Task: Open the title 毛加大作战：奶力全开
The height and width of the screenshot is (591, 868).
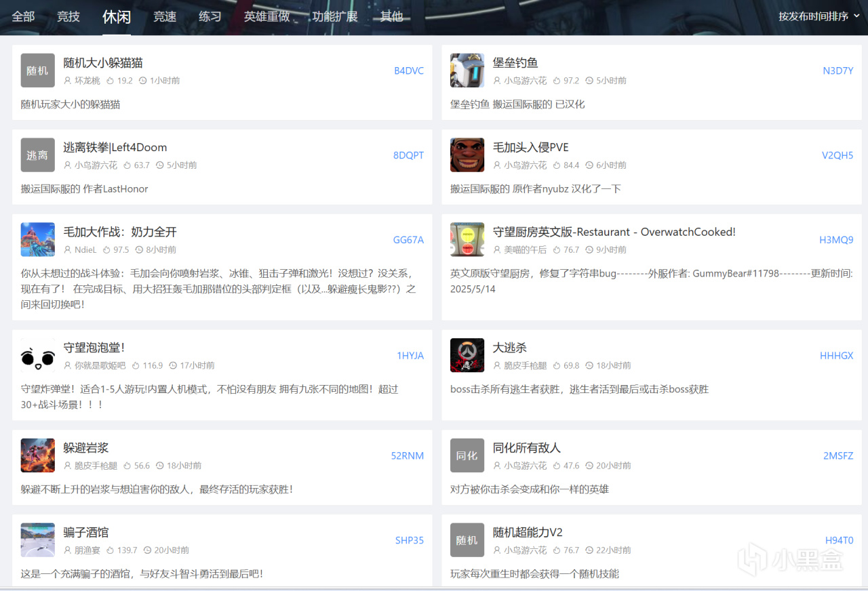Action: 120,232
